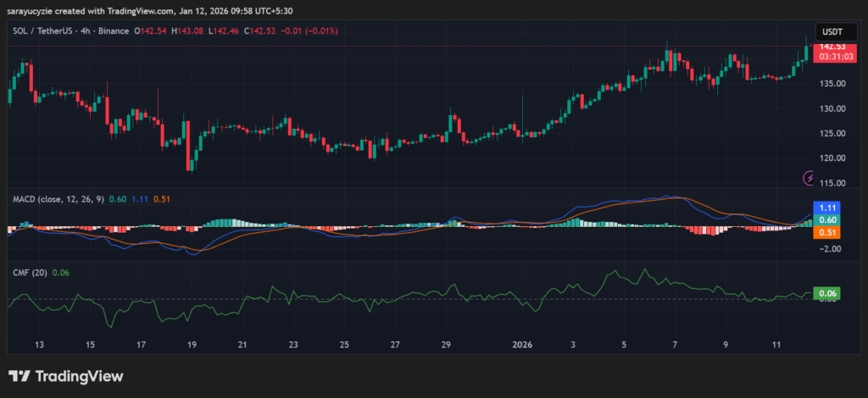The image size is (868, 398).
Task: Click the -2.00 MACD scale label
Action: point(831,249)
